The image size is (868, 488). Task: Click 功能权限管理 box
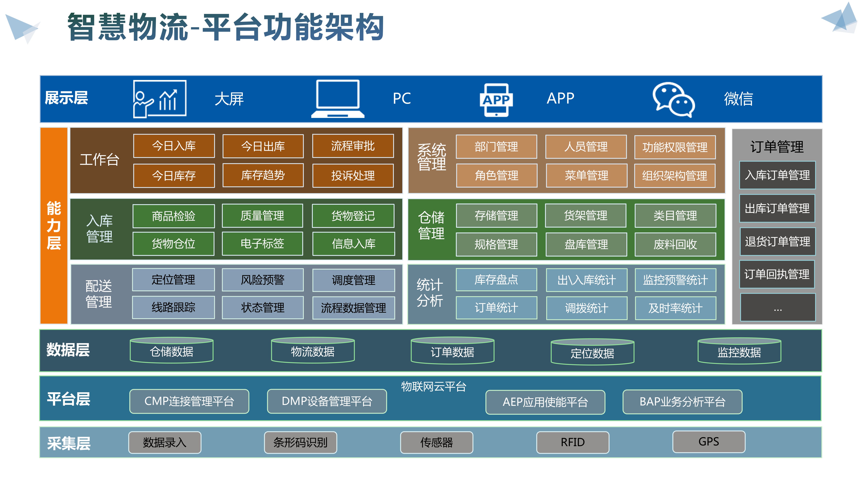pyautogui.click(x=675, y=147)
